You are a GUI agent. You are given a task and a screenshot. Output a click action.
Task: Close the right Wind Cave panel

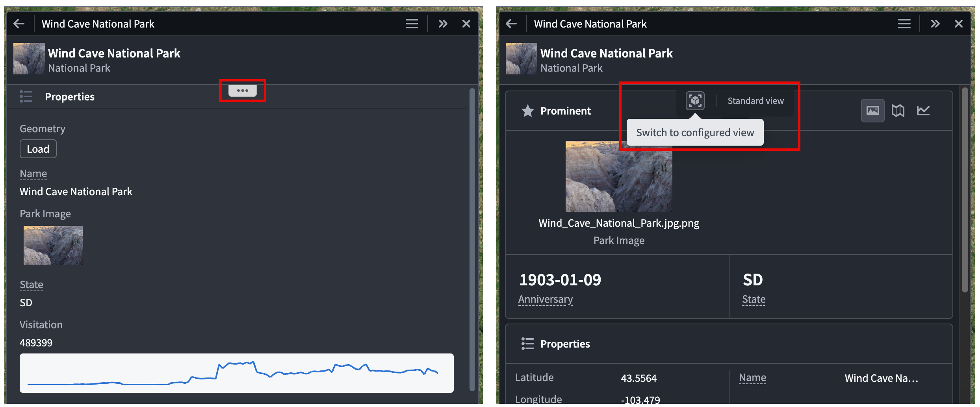[x=959, y=24]
